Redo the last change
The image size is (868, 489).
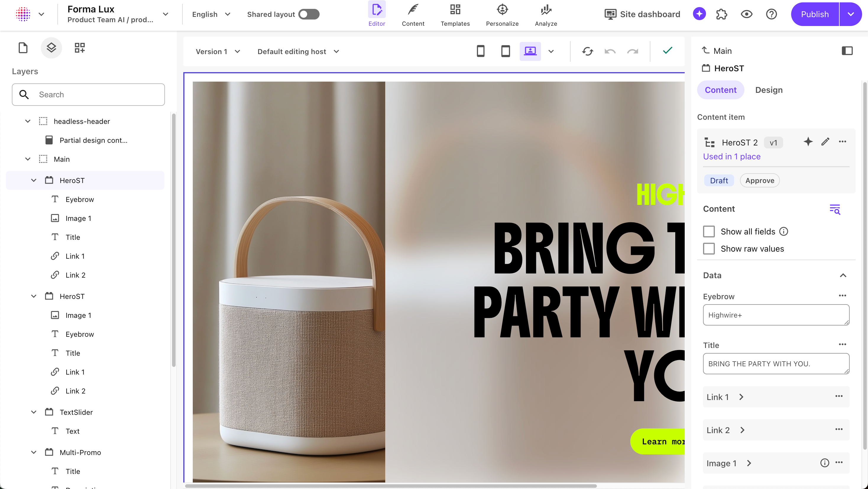coord(632,51)
